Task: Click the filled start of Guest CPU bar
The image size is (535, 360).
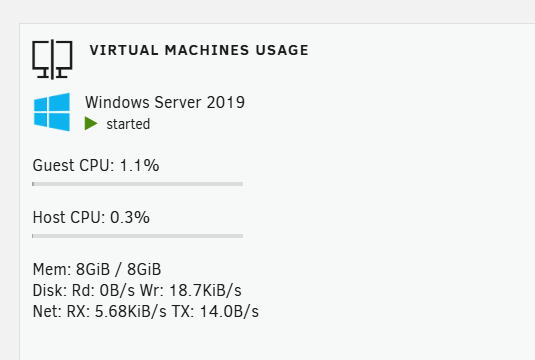Action: (33, 184)
